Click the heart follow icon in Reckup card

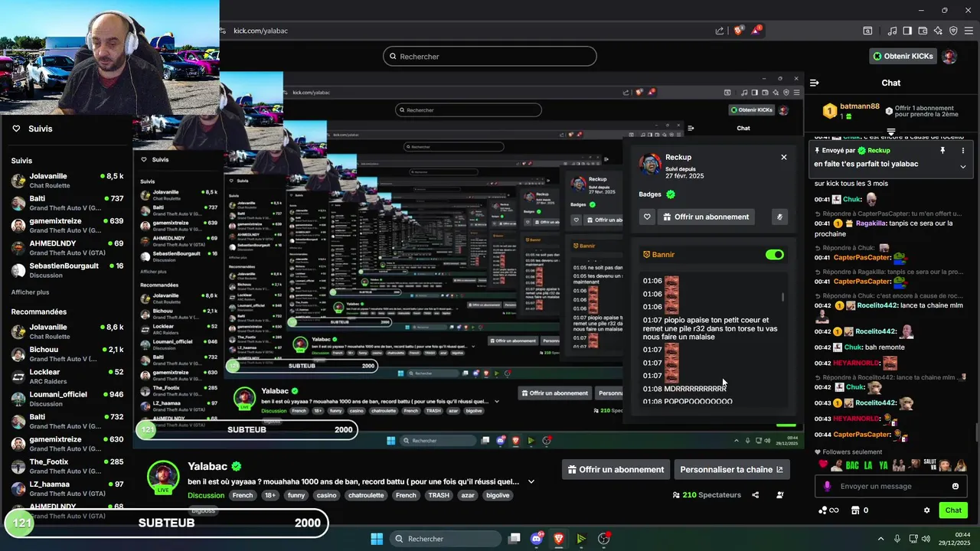coord(647,217)
